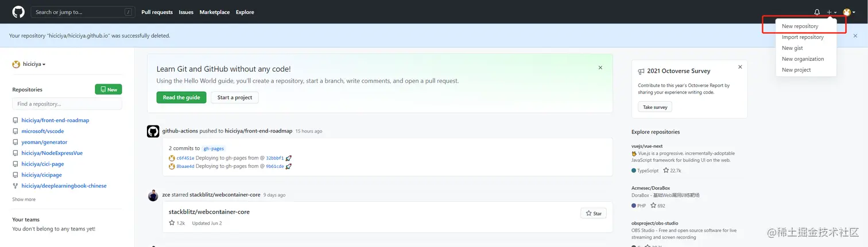
Task: Go to Pull requests
Action: point(157,12)
